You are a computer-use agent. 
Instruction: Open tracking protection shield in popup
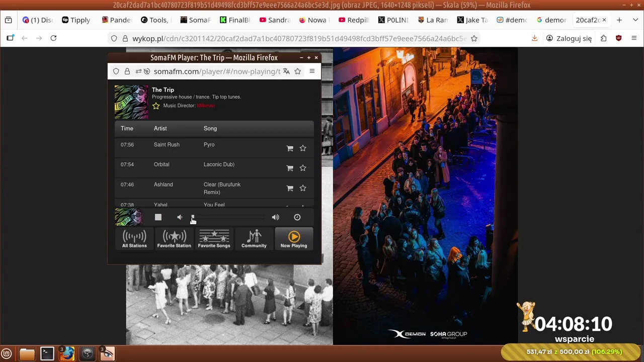[x=116, y=71]
